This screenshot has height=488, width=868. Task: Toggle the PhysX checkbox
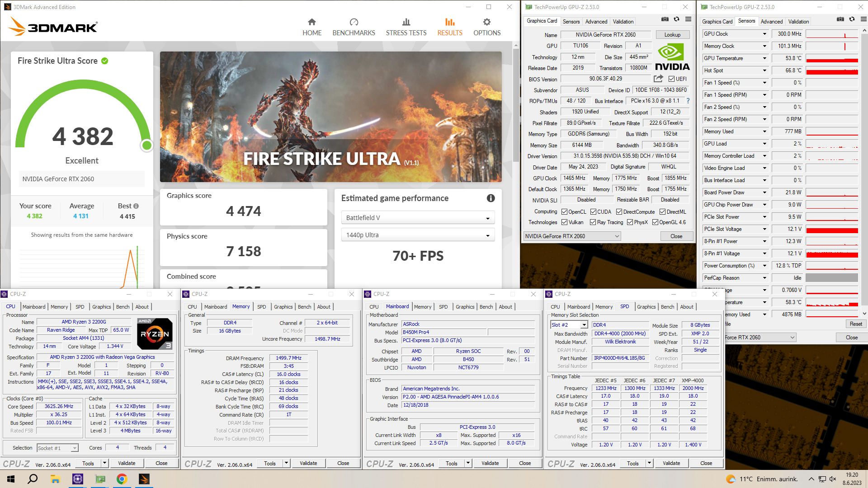(x=630, y=222)
